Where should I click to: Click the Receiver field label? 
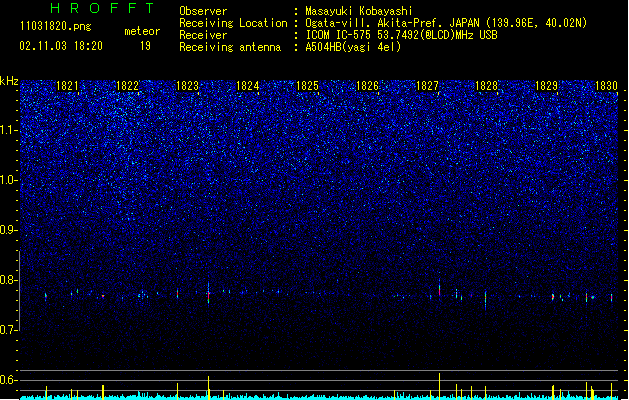pyautogui.click(x=203, y=35)
